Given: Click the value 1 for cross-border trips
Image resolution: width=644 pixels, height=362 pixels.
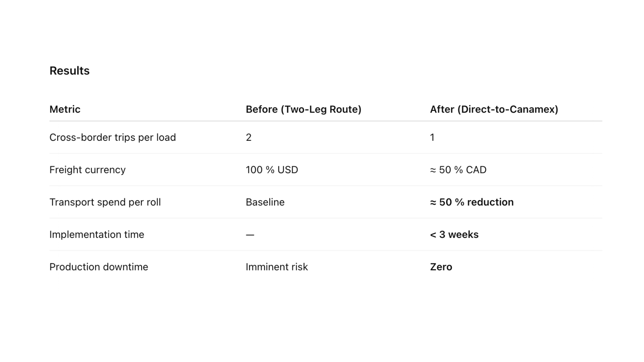Looking at the screenshot, I should (432, 137).
